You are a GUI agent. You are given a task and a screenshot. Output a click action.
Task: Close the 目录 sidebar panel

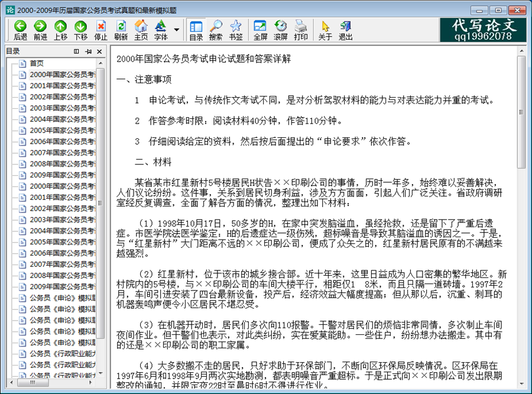click(x=99, y=51)
